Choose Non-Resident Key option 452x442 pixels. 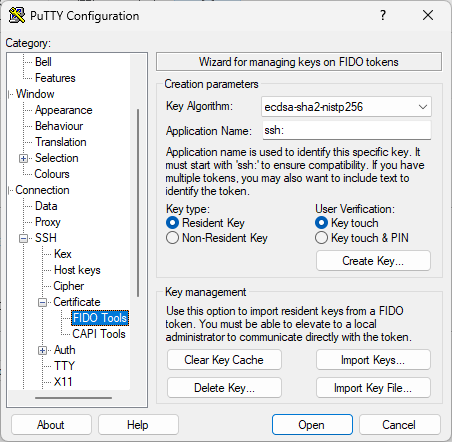pos(172,238)
